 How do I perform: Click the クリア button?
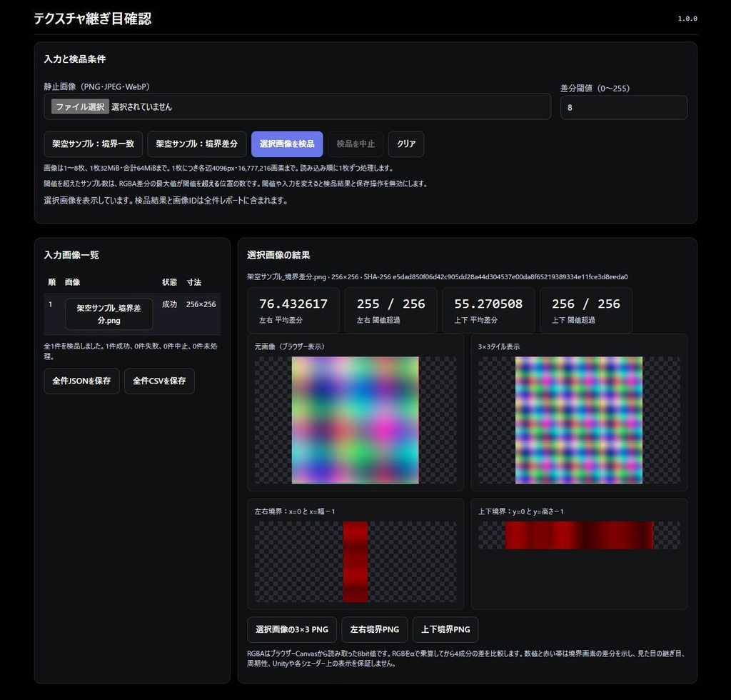(406, 144)
